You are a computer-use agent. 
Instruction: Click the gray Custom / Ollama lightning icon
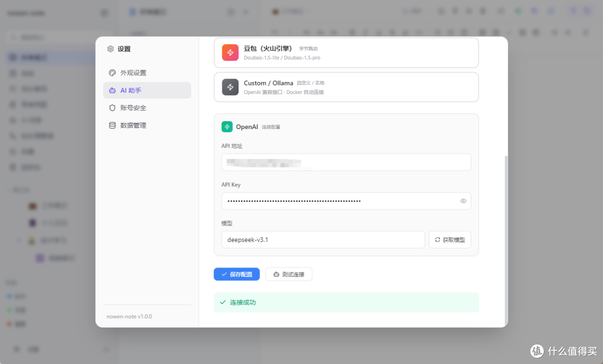click(x=230, y=87)
